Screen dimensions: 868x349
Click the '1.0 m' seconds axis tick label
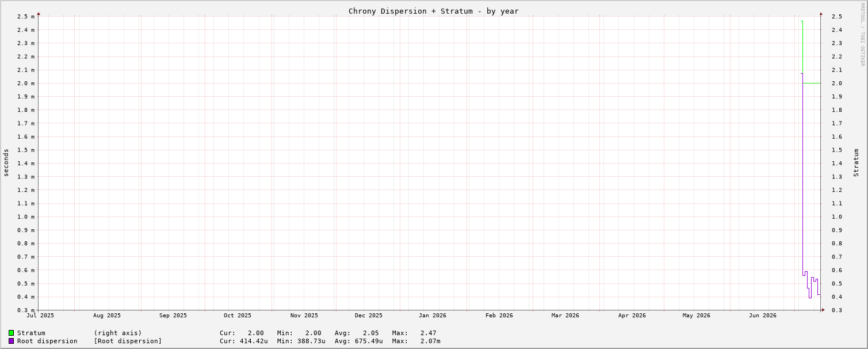click(26, 217)
